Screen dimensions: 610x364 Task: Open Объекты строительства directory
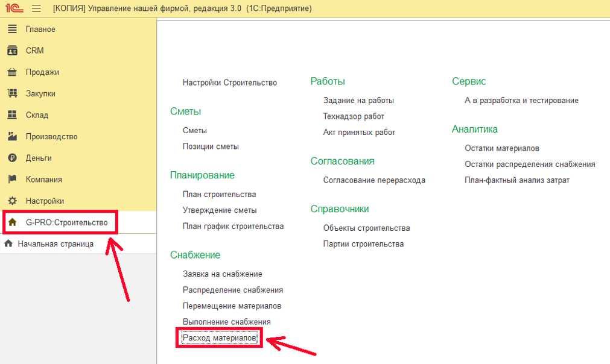click(x=366, y=228)
